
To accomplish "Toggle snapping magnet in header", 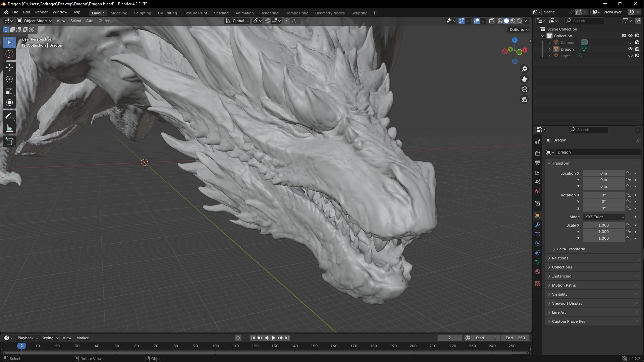I will point(267,21).
